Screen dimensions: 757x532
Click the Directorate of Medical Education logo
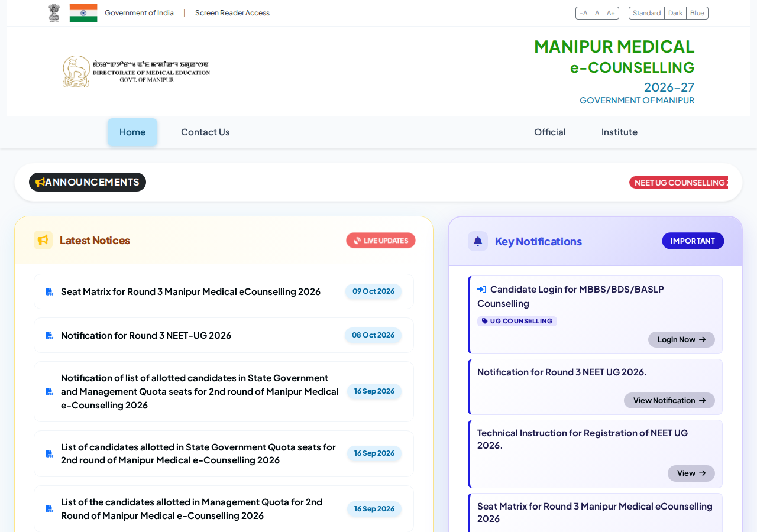[x=136, y=72]
